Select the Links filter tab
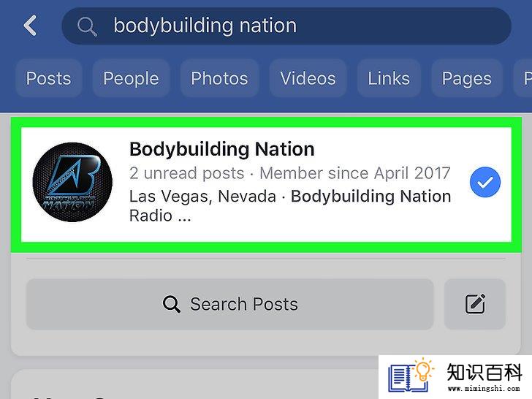 pyautogui.click(x=389, y=78)
